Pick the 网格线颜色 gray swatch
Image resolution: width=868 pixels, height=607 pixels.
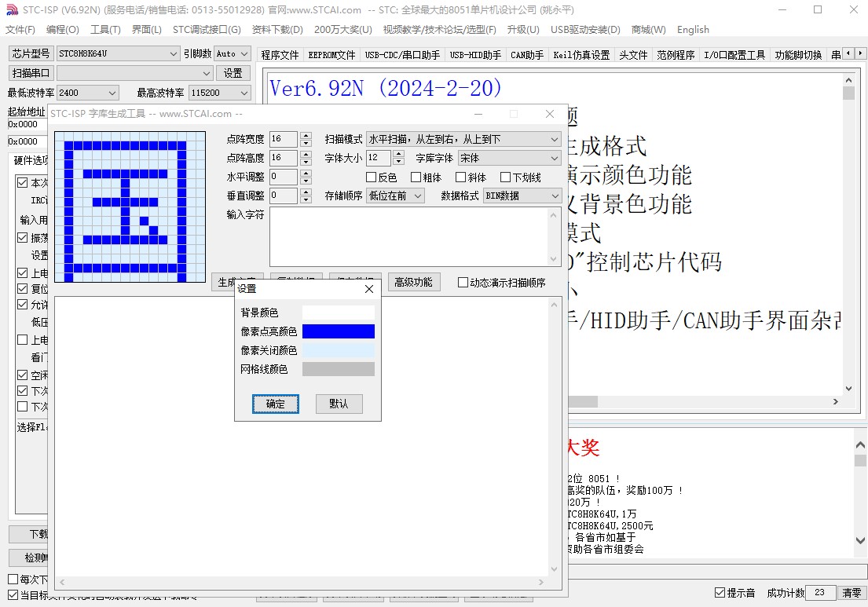click(x=339, y=369)
